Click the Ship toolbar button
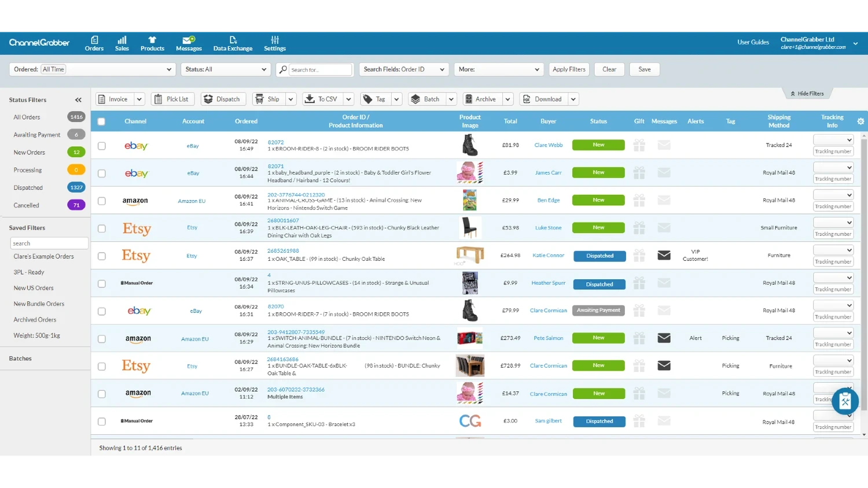 coord(268,99)
